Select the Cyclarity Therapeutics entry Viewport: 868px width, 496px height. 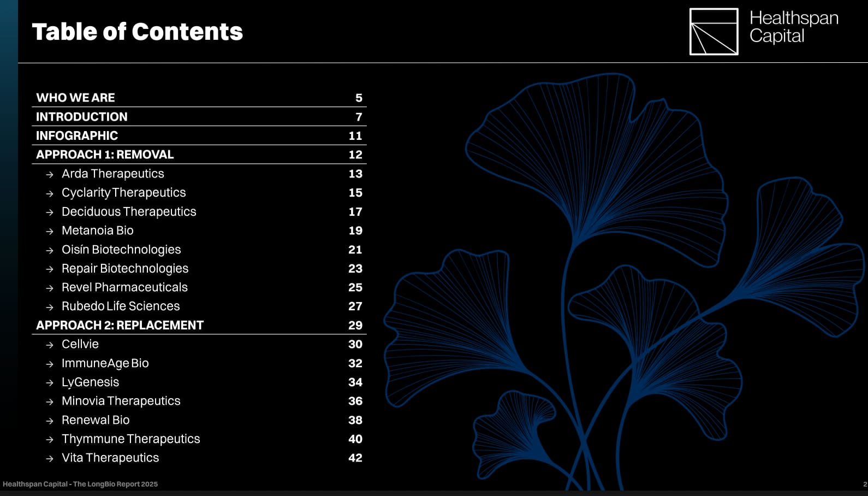[x=123, y=192]
